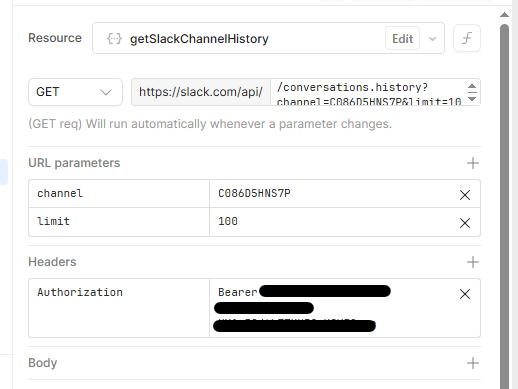The image size is (518, 389).
Task: Edit the limit value 100
Action: coord(333,222)
